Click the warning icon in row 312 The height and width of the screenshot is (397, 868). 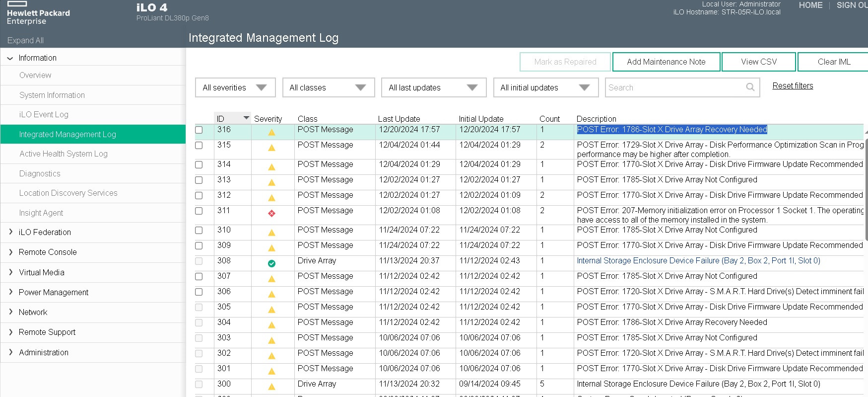pos(271,198)
